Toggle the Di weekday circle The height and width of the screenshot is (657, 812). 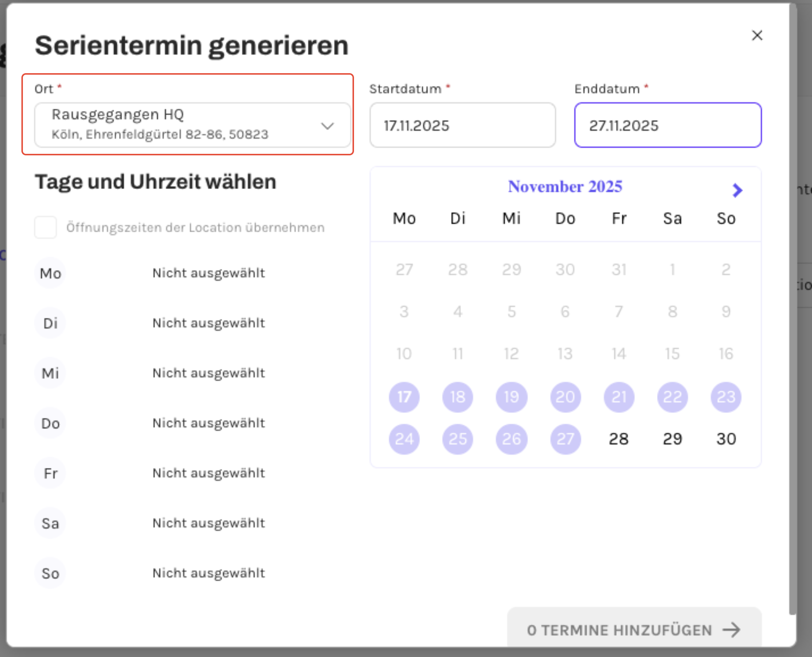click(x=50, y=323)
